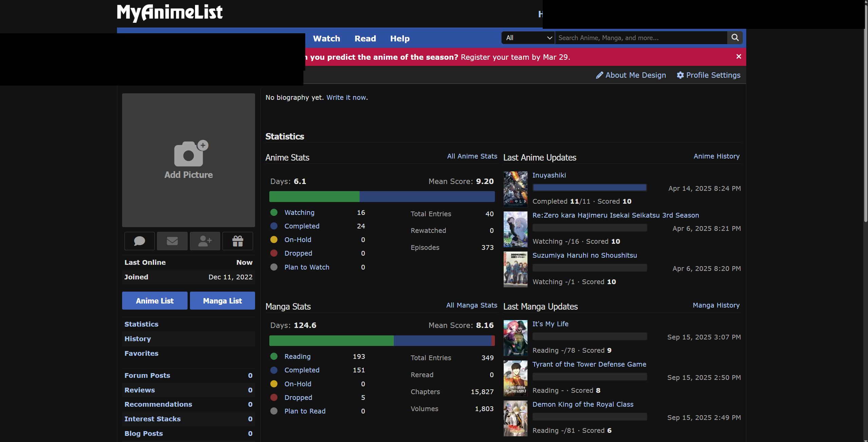The width and height of the screenshot is (868, 442).
Task: Click the Inuyashiki progress bar
Action: (590, 188)
